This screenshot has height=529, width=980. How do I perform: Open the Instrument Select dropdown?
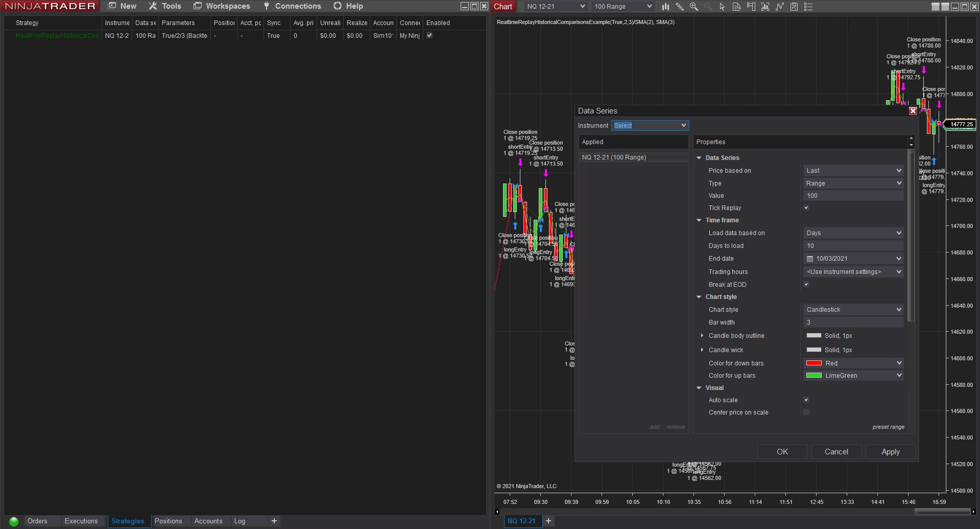coord(650,125)
